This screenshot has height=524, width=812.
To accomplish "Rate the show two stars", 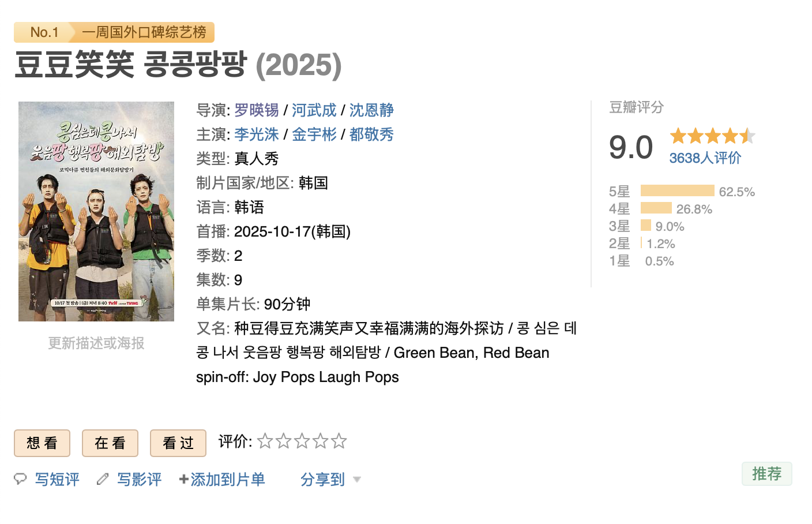I will (x=283, y=441).
